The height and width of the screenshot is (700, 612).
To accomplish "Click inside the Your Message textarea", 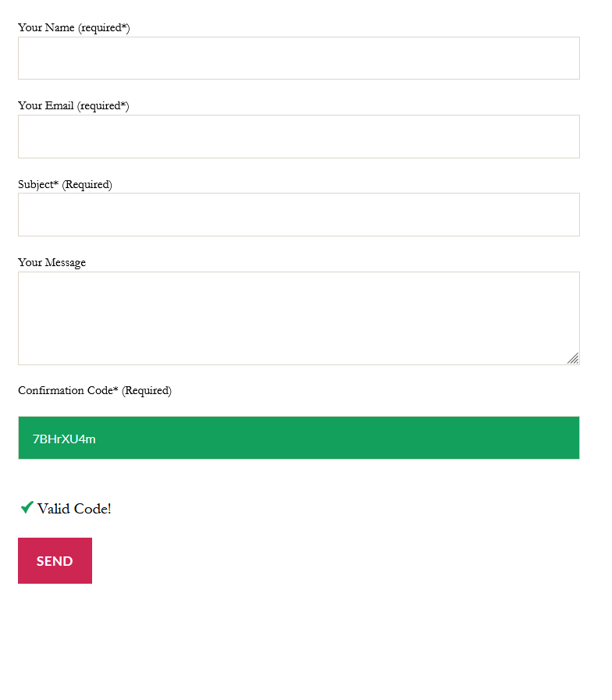I will tap(298, 318).
